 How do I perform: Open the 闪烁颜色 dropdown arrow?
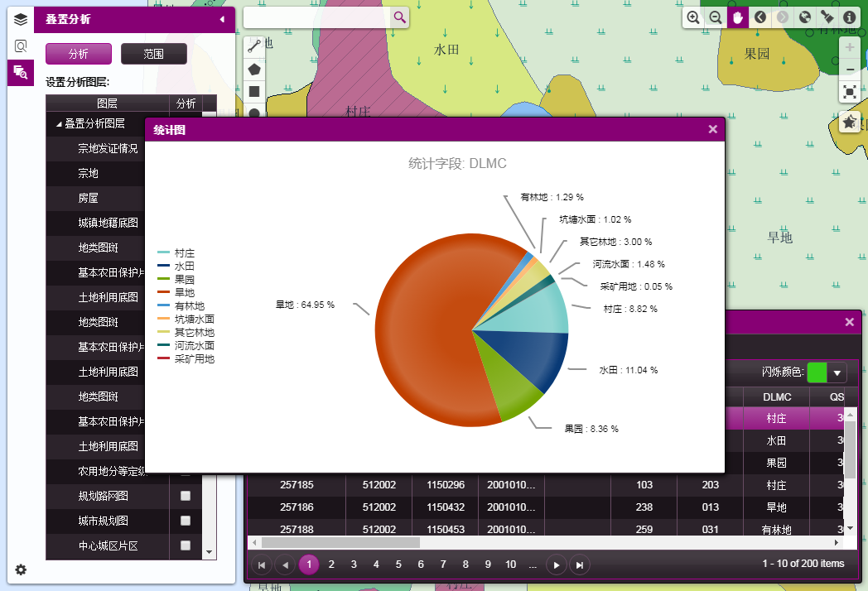click(837, 372)
